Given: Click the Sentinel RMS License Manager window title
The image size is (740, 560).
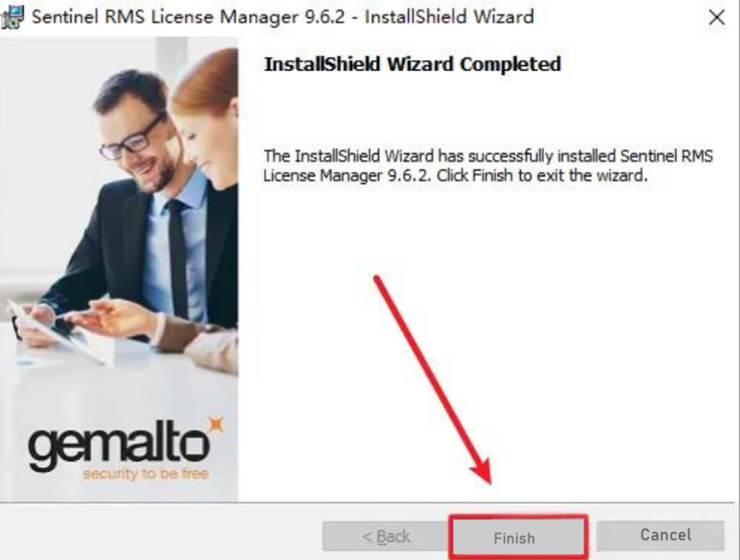Looking at the screenshot, I should 282,17.
